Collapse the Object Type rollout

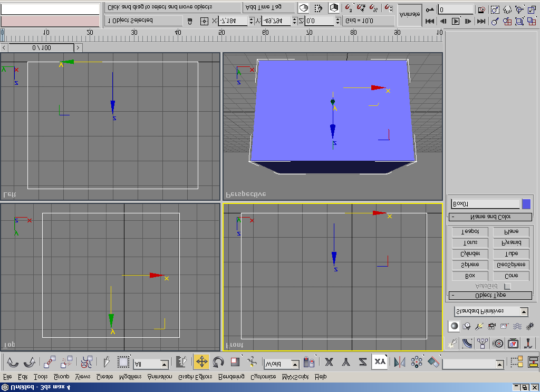[x=490, y=295]
